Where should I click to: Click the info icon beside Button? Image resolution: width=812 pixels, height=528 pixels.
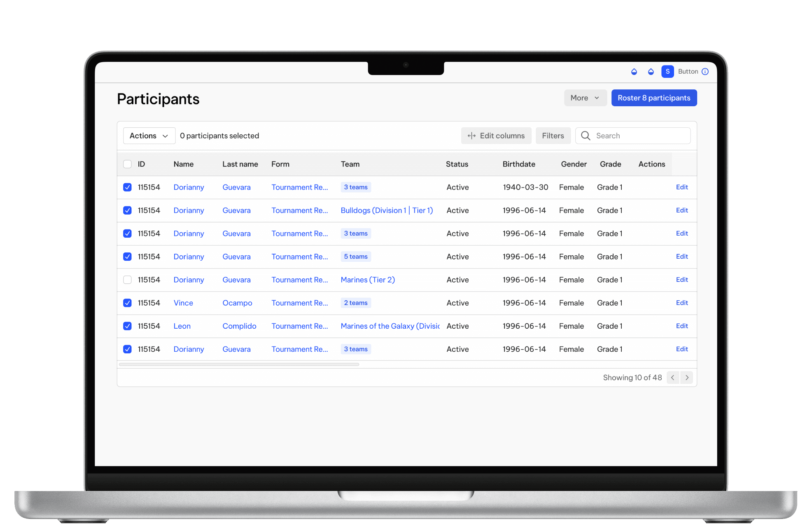[x=705, y=72]
